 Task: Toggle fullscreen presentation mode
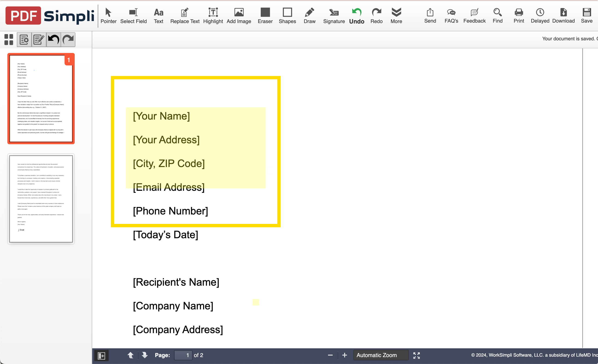[417, 355]
